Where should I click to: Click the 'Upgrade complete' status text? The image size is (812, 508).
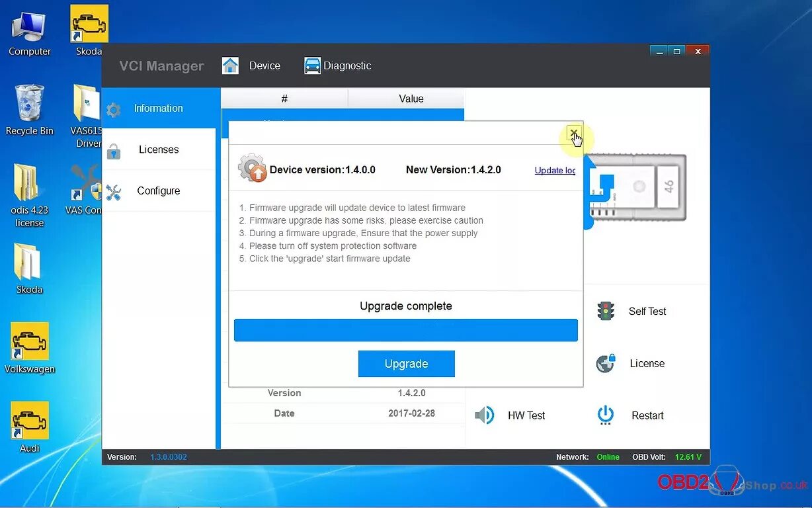pyautogui.click(x=406, y=306)
